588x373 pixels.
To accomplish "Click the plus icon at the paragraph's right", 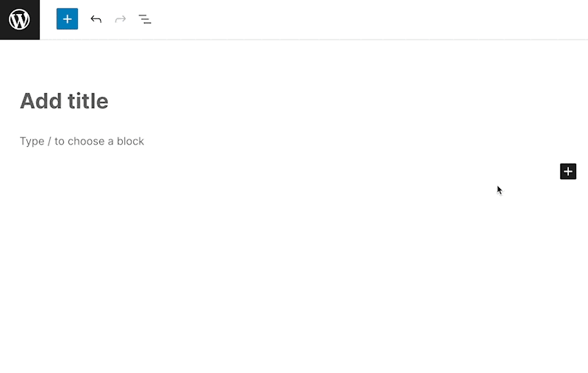I will coord(568,172).
